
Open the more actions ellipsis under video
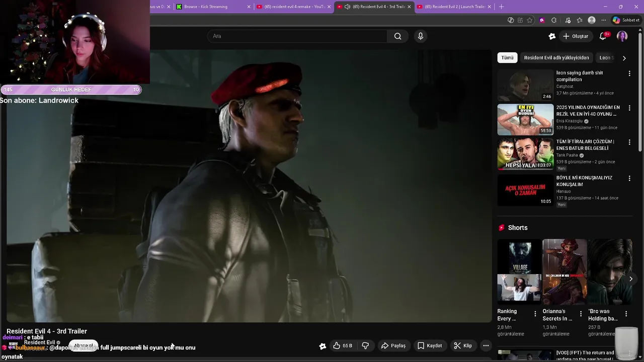tap(486, 346)
